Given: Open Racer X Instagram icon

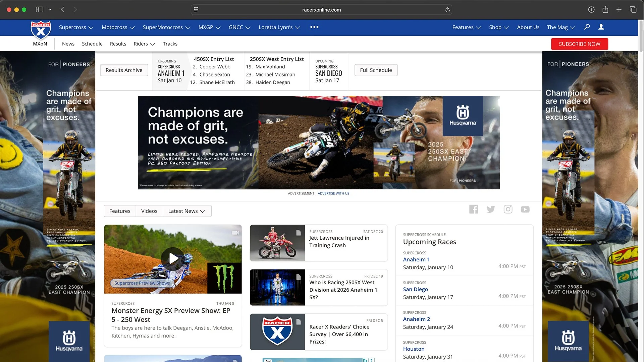Looking at the screenshot, I should [x=508, y=209].
